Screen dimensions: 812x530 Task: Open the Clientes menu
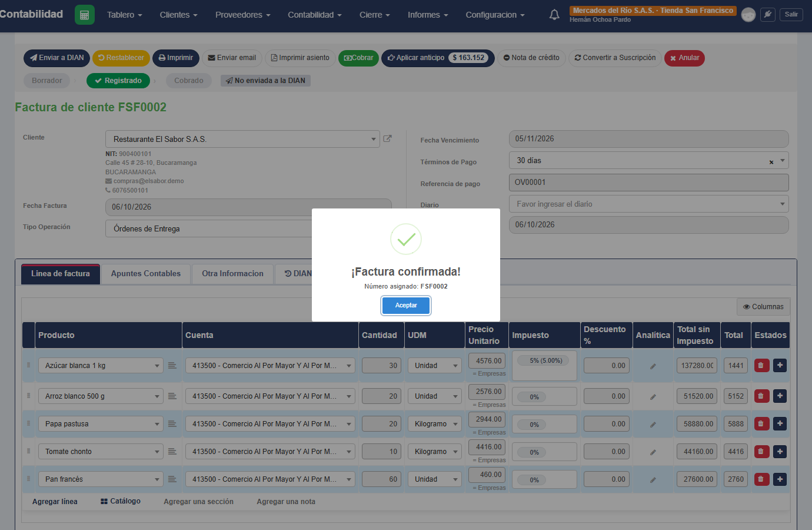point(179,15)
